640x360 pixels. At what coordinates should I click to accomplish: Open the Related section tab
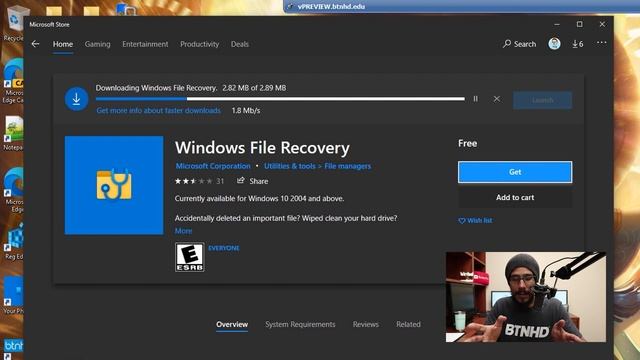(x=408, y=324)
